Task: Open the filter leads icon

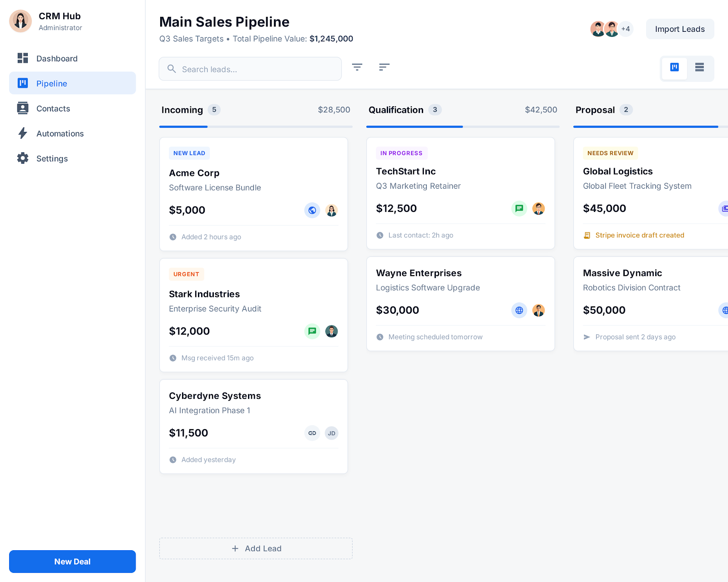Action: 357,67
